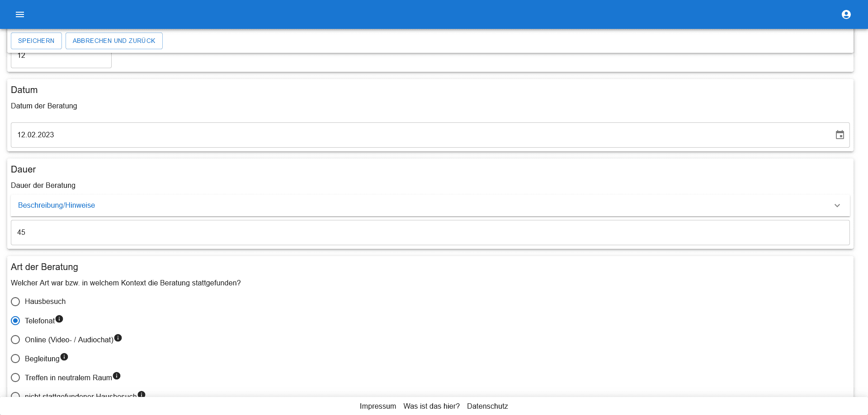Click the info icon next to Begleitung
Screen dimensions: 868x415
[65, 356]
